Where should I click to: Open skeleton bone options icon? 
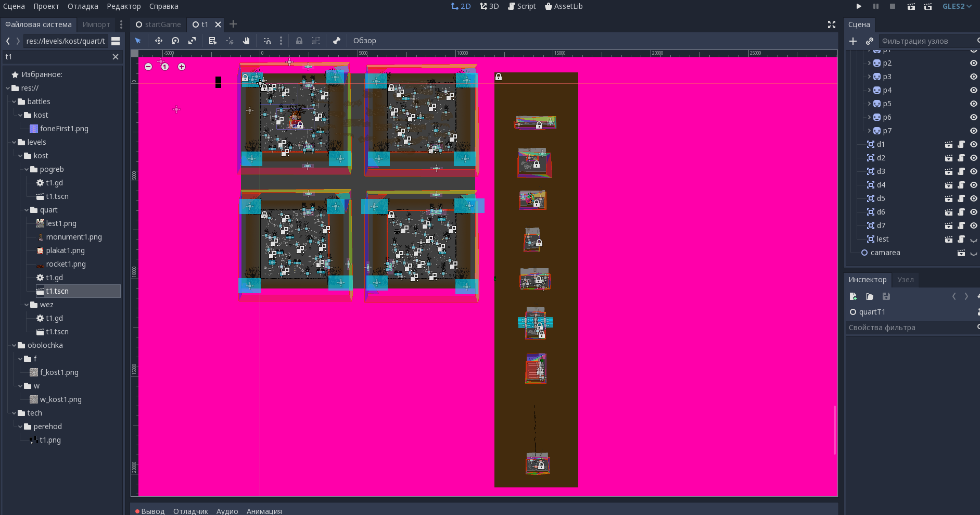pyautogui.click(x=337, y=41)
